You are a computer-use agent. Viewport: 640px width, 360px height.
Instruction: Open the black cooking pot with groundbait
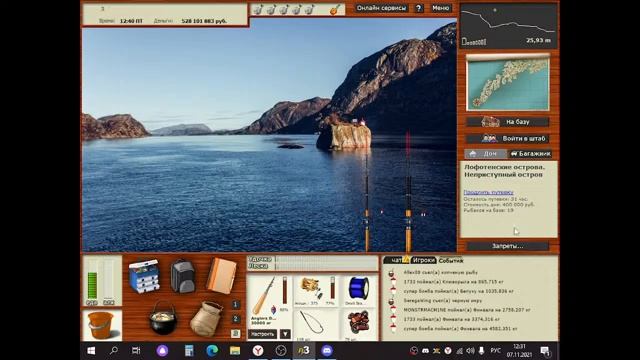coord(163,318)
